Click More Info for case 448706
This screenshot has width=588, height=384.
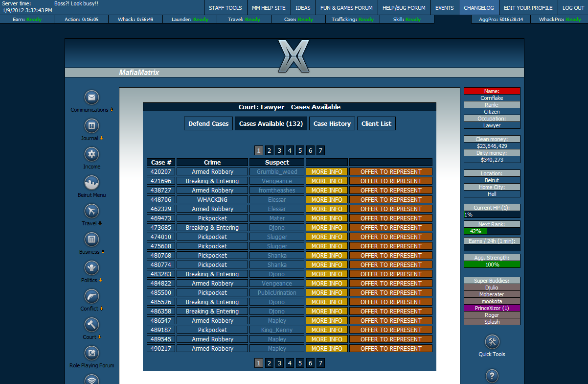click(x=327, y=199)
